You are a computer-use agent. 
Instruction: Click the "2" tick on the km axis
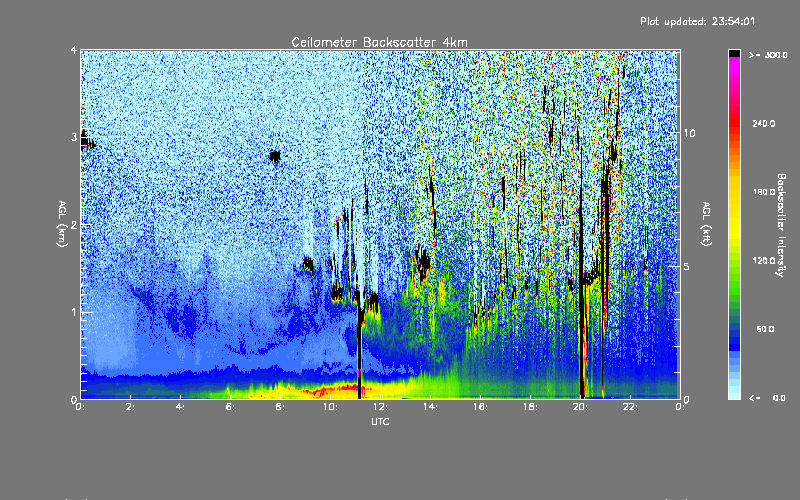[x=74, y=225]
